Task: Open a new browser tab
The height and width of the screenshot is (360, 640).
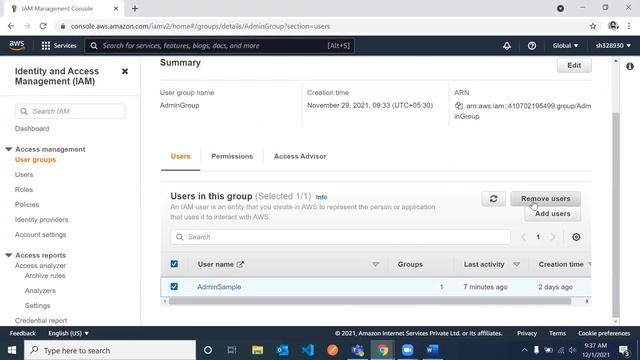Action: [135, 9]
